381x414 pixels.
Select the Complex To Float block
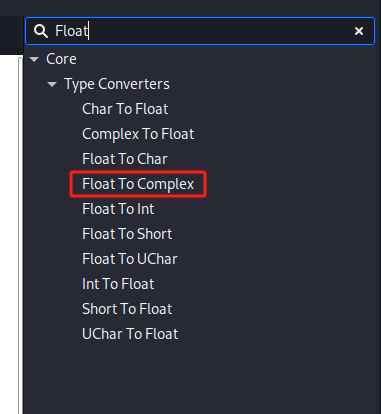pos(138,134)
